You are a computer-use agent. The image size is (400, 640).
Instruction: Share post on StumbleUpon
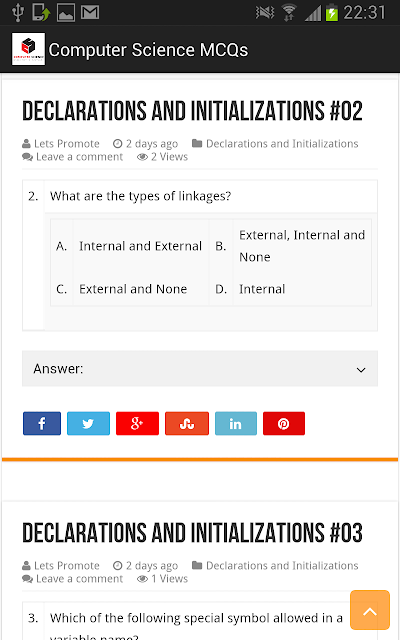(187, 423)
